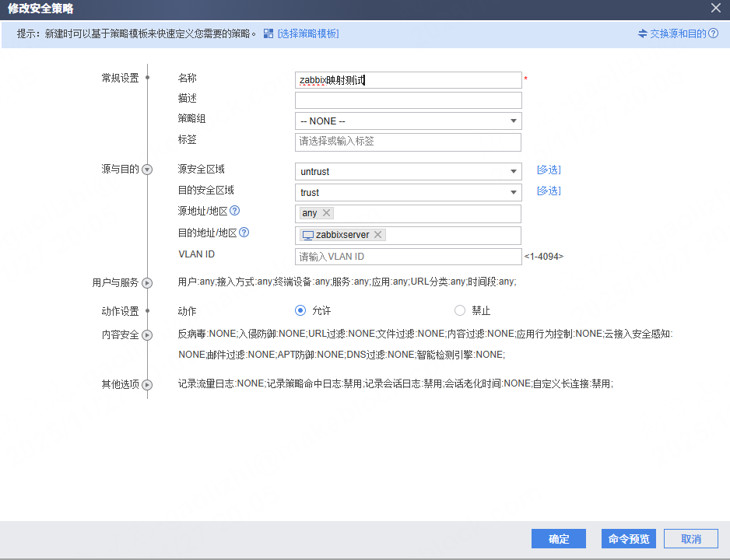Click help icon beside destination address label
Screen dimensions: 730x560
point(244,232)
